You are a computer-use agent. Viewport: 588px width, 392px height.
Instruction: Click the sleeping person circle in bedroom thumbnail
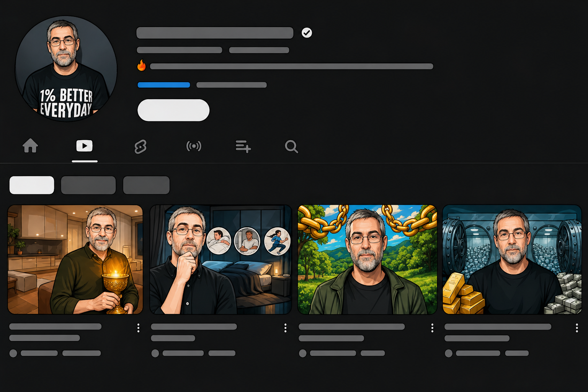click(x=219, y=241)
